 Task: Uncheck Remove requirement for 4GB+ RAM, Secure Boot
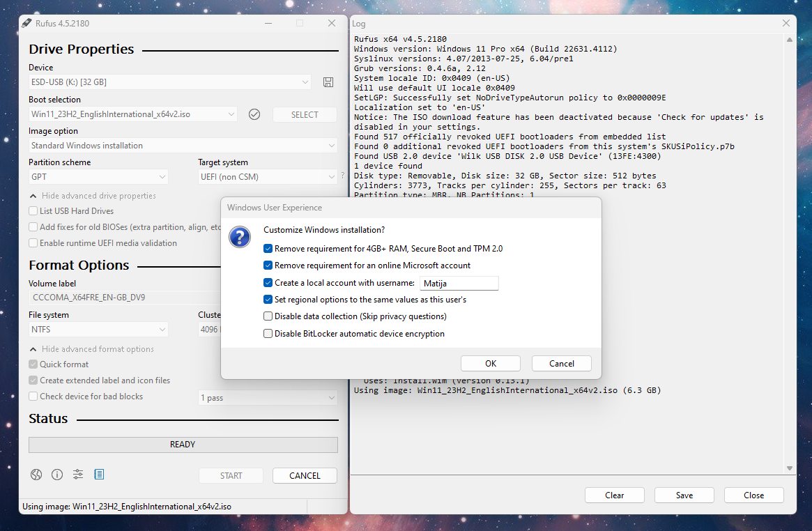[x=268, y=248]
